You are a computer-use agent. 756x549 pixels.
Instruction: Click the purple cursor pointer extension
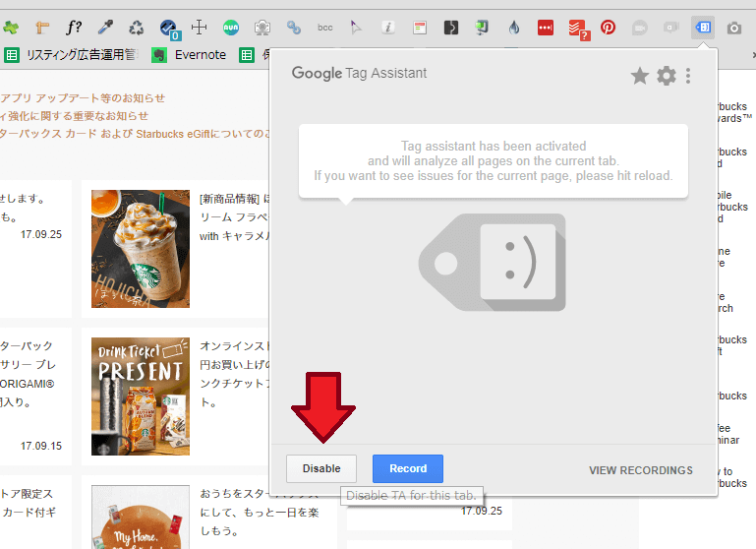point(356,28)
